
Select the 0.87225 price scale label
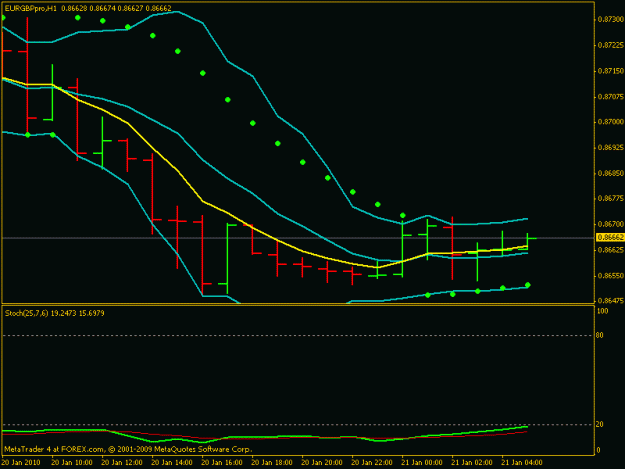(x=611, y=45)
